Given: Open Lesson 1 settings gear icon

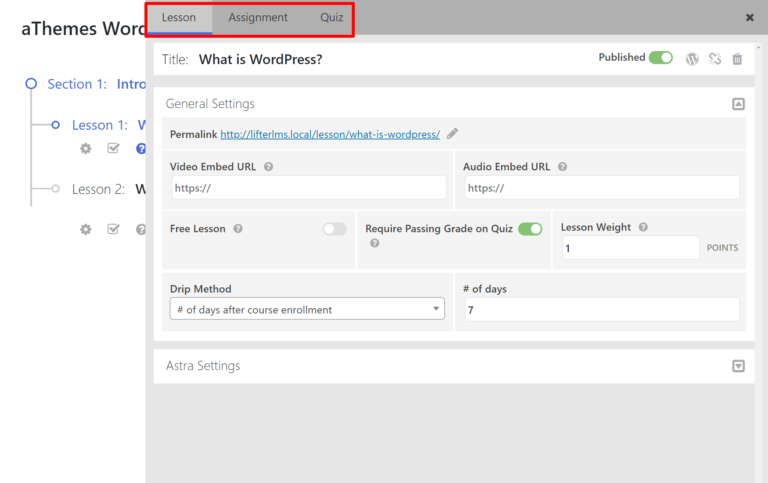Looking at the screenshot, I should click(x=86, y=148).
